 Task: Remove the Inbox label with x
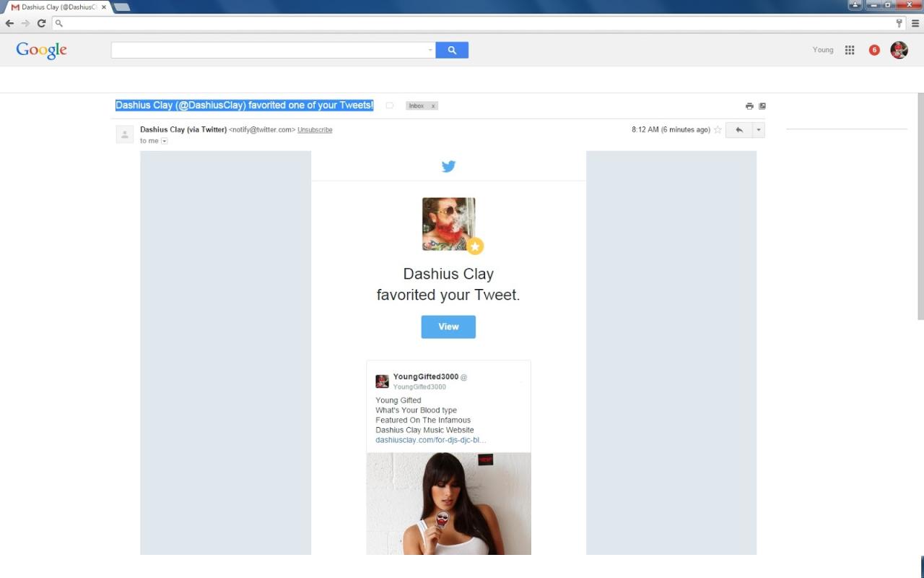tap(433, 106)
